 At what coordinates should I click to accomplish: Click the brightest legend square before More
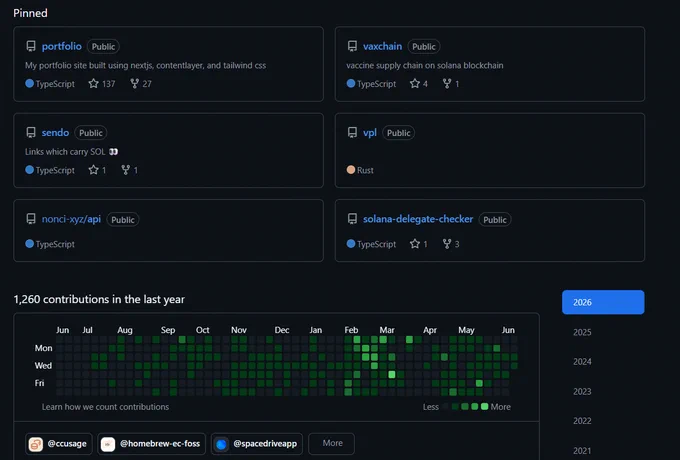tap(485, 406)
